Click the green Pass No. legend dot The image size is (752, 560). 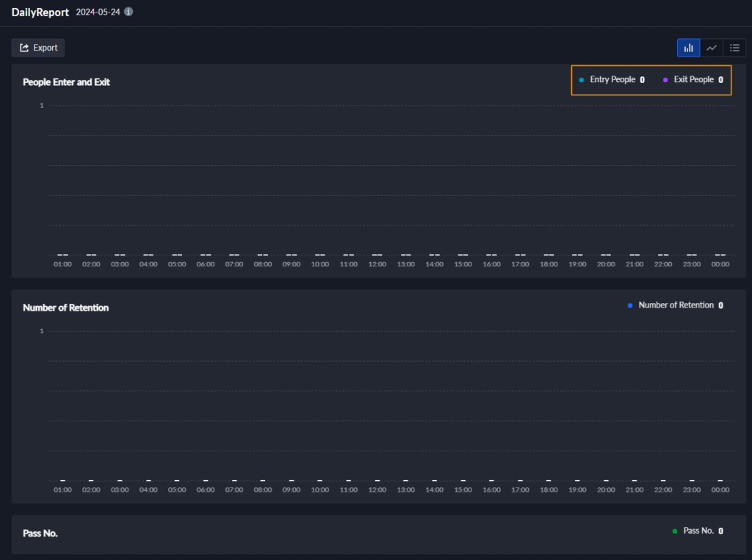[675, 531]
